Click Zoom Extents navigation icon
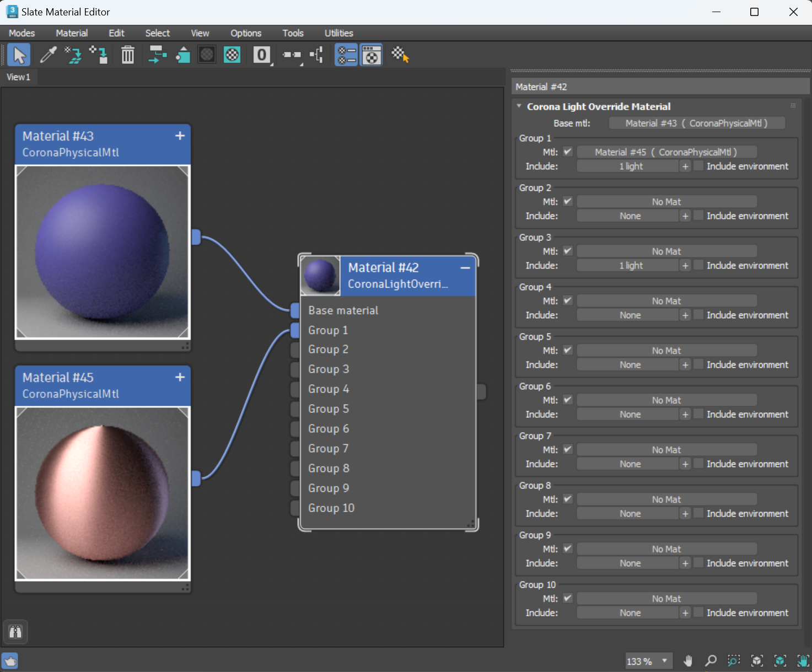 (757, 660)
